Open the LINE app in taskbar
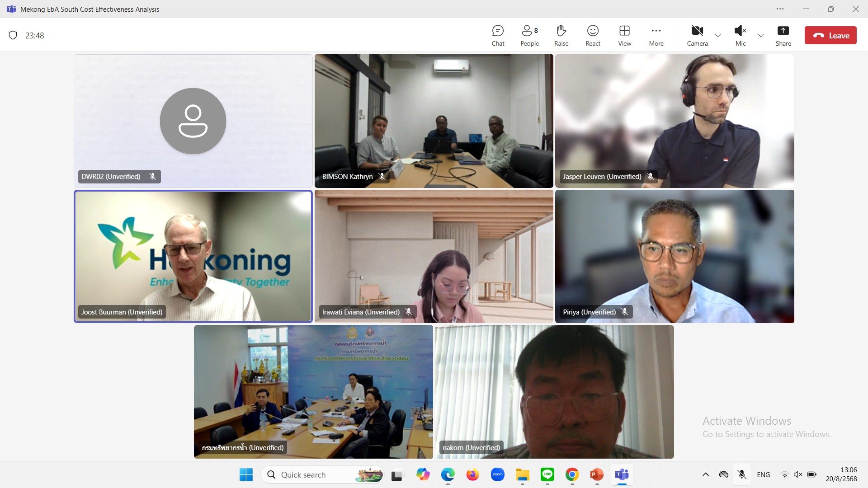Image resolution: width=868 pixels, height=488 pixels. [x=547, y=474]
